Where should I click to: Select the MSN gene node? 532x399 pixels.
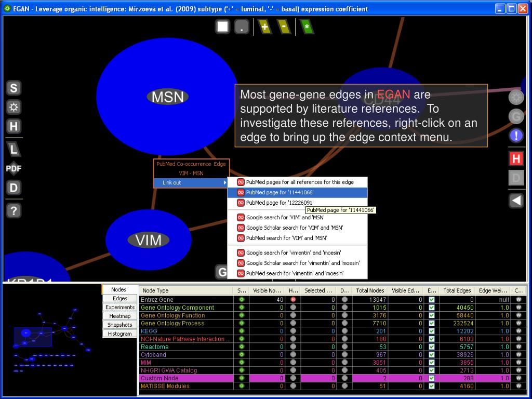coord(167,97)
